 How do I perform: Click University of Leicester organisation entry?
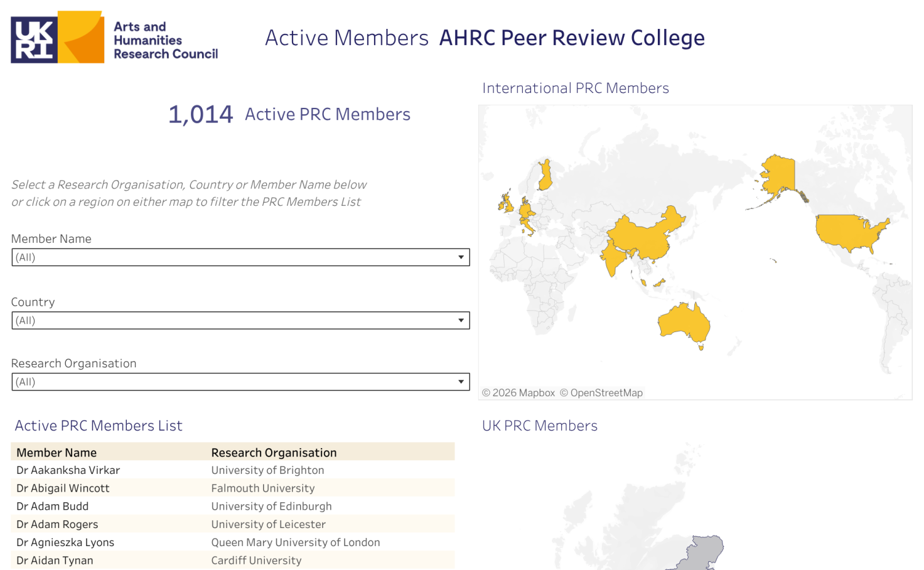coord(268,525)
